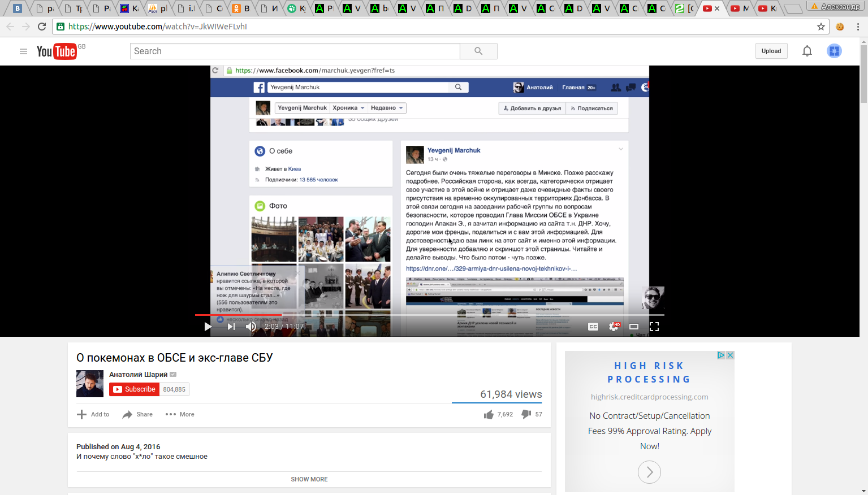Click the video title text
Image resolution: width=868 pixels, height=495 pixels.
coord(175,358)
